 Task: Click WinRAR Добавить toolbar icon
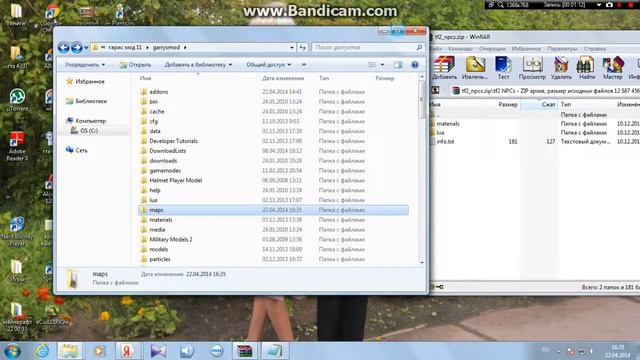pyautogui.click(x=444, y=68)
